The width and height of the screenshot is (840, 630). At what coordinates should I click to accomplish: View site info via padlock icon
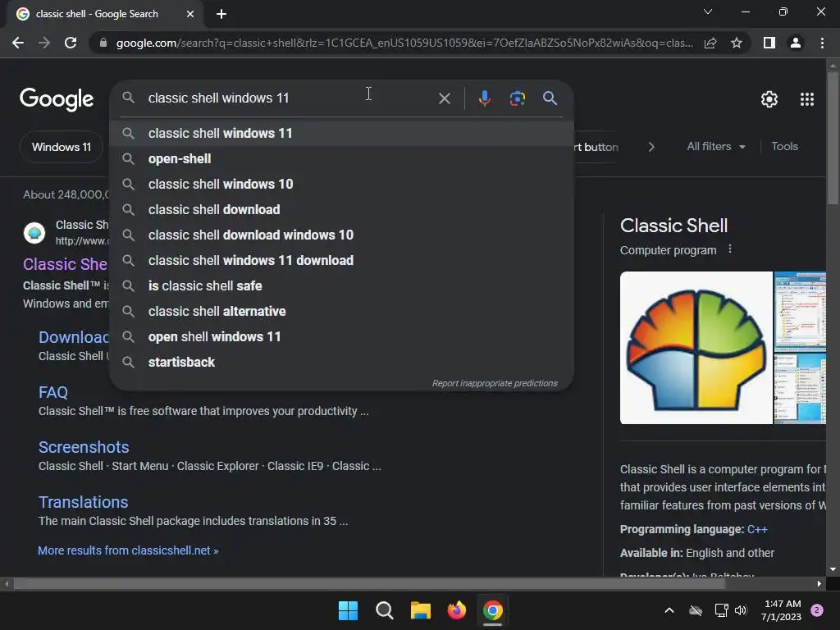click(103, 43)
